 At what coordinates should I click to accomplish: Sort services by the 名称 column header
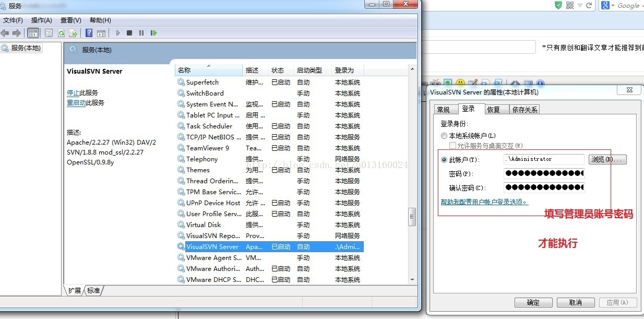209,70
